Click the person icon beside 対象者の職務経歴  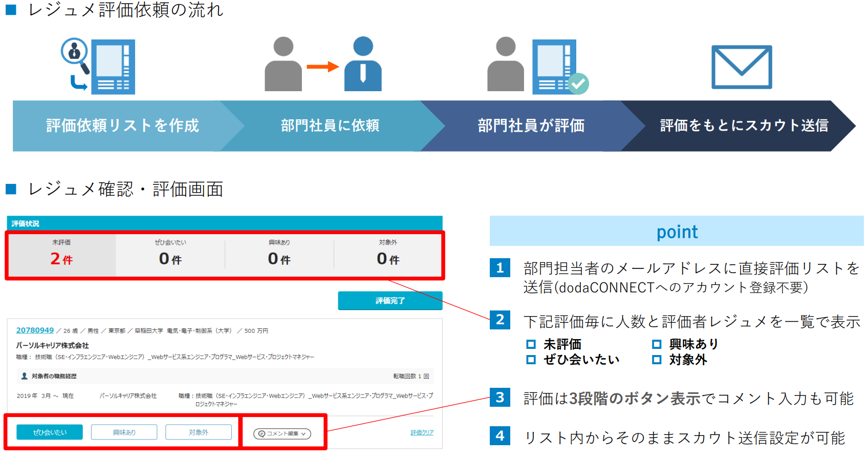coord(24,376)
